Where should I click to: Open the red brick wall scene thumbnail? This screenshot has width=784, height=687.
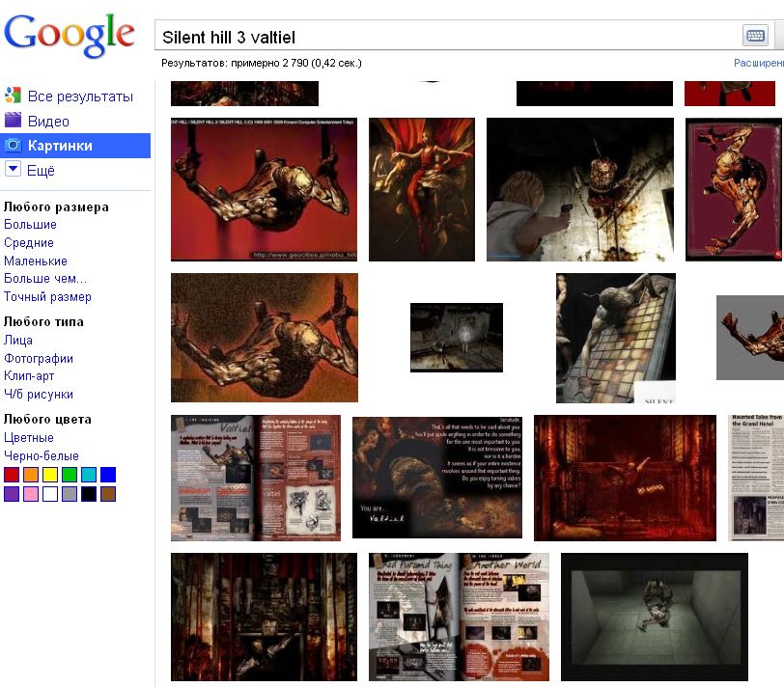(x=625, y=479)
